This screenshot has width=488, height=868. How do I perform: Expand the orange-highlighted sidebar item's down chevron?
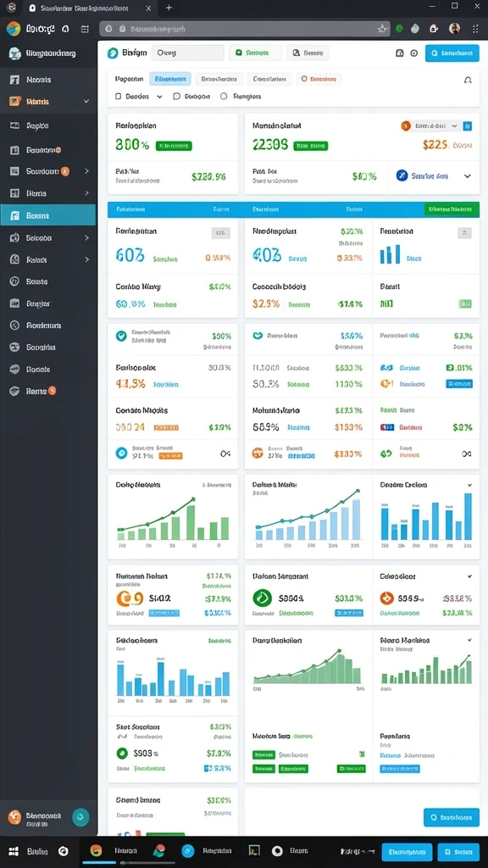(x=86, y=102)
